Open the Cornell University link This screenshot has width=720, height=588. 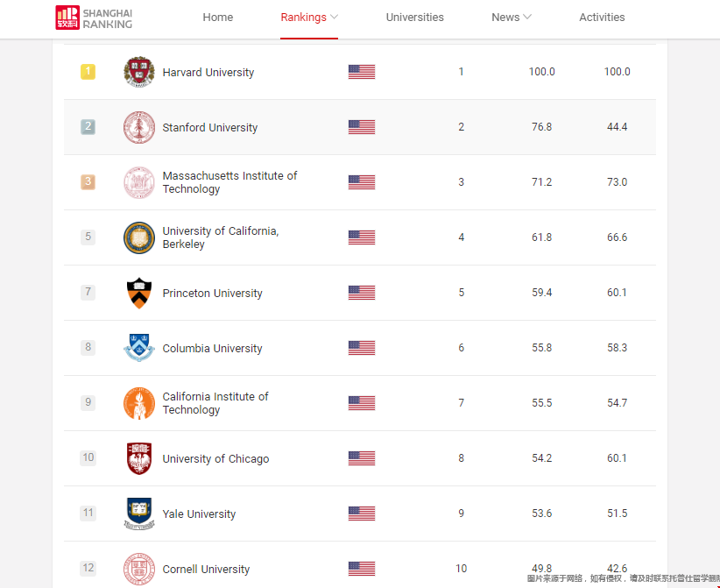(206, 570)
